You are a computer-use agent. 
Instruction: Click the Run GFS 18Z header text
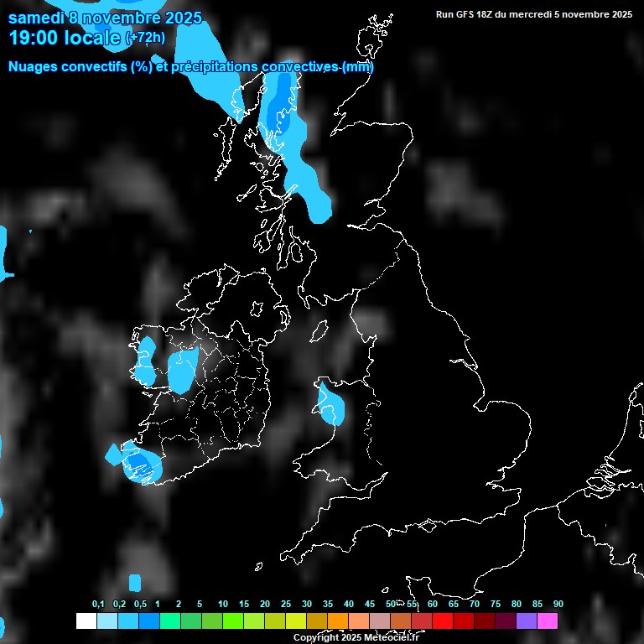(x=534, y=14)
